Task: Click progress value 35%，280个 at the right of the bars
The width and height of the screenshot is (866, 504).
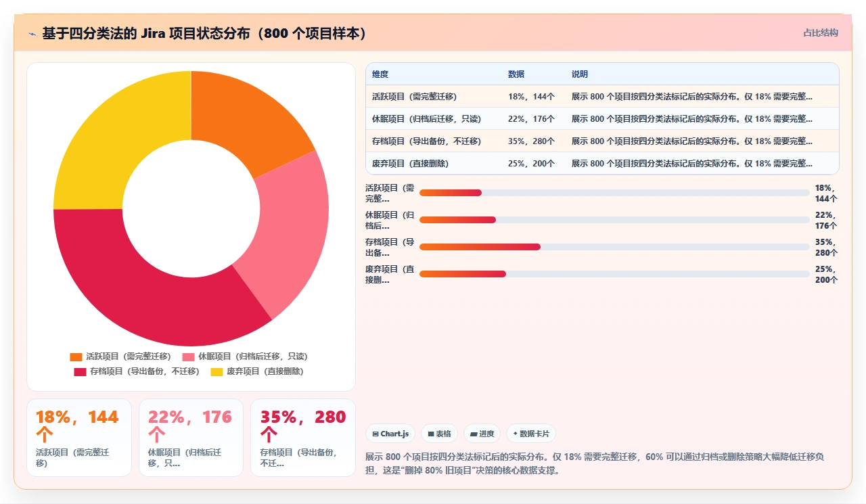Action: [826, 247]
